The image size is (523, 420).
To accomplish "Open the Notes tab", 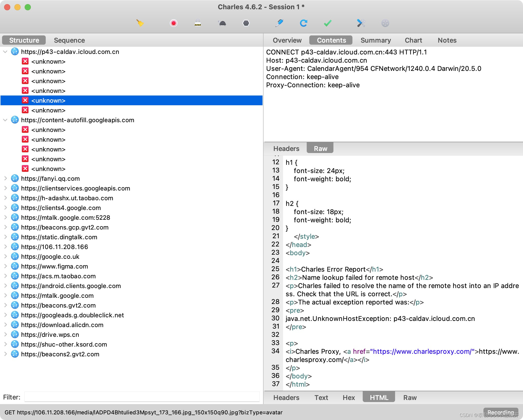I will [447, 40].
